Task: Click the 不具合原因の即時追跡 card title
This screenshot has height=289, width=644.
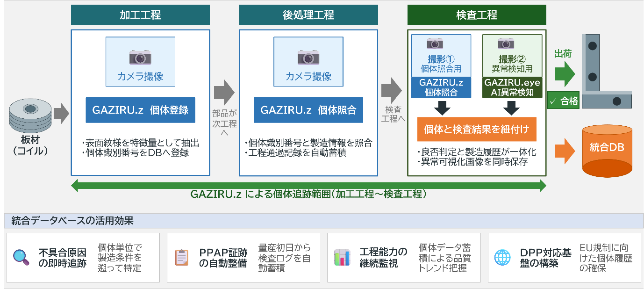Action: coord(62,258)
